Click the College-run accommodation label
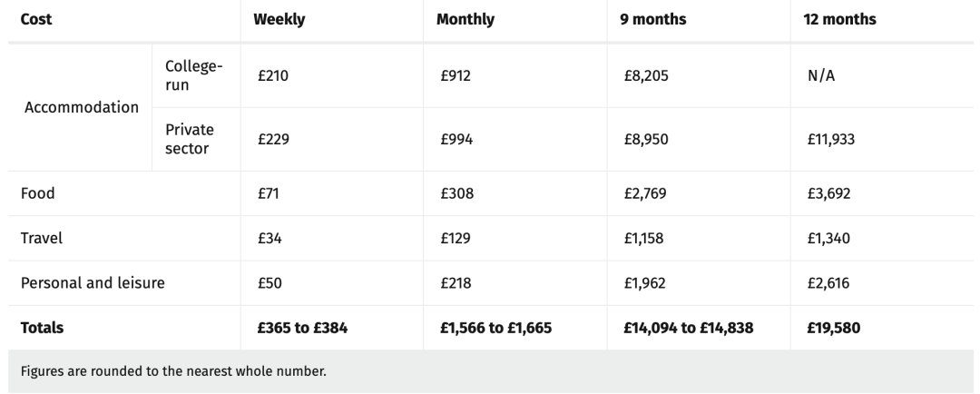This screenshot has width=980, height=394. tap(194, 75)
